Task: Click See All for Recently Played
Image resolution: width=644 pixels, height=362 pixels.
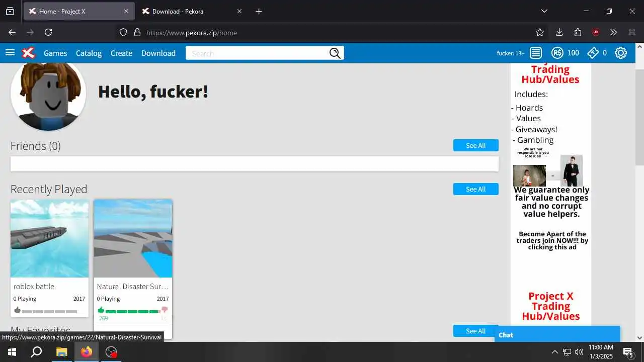Action: [475, 189]
